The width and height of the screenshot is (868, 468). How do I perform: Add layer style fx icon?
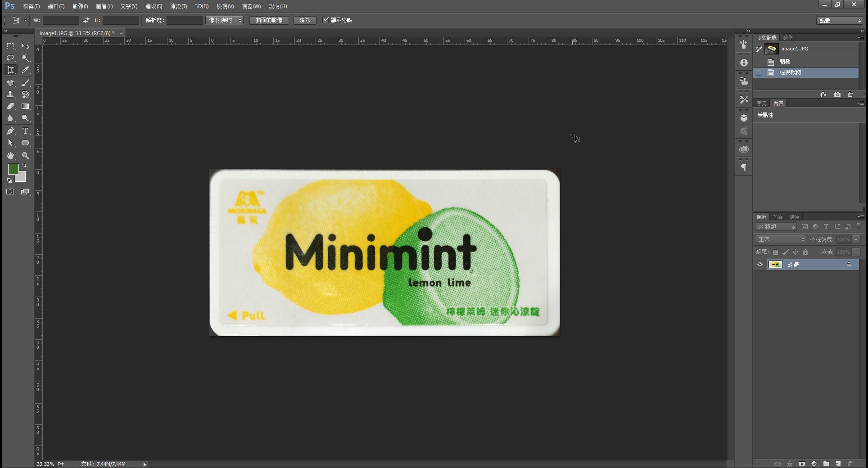coord(790,464)
